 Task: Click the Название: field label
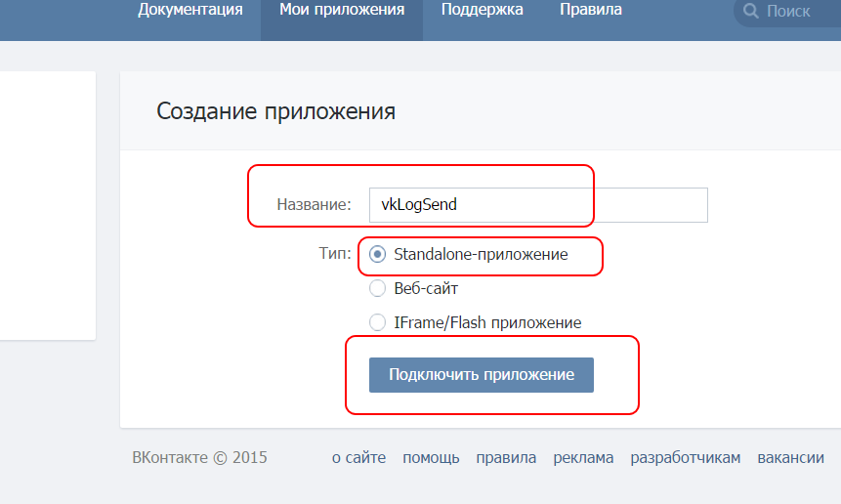tap(314, 204)
